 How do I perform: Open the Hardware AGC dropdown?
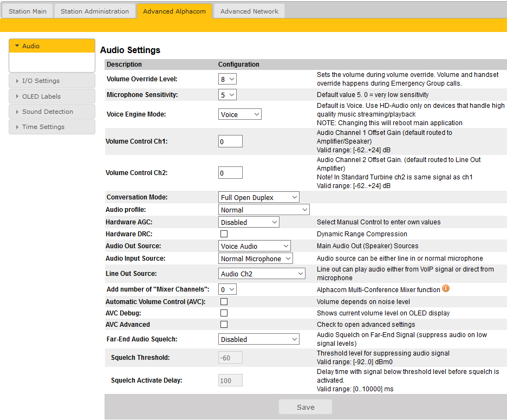click(x=249, y=222)
